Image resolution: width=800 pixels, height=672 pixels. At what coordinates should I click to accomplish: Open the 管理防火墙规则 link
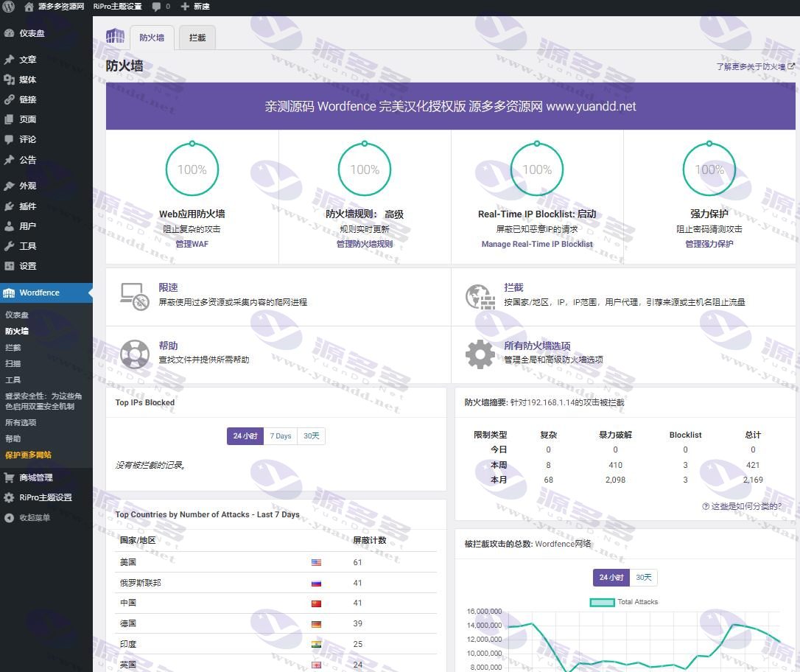pyautogui.click(x=365, y=244)
